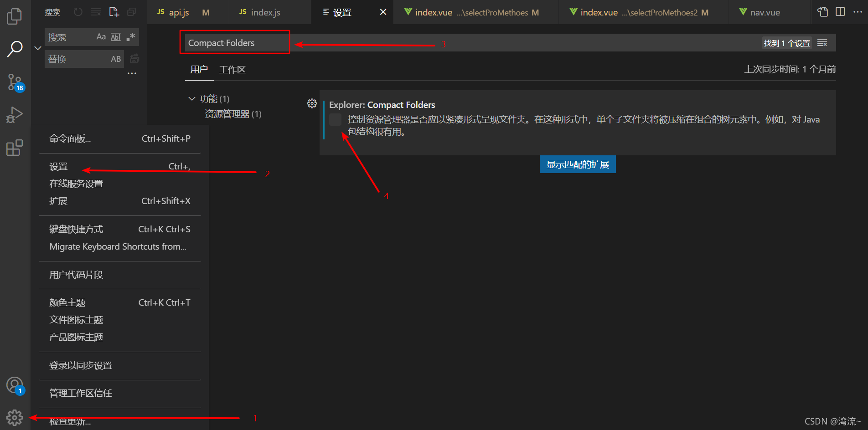The width and height of the screenshot is (868, 430).
Task: Click the Replace All icon
Action: tap(134, 59)
